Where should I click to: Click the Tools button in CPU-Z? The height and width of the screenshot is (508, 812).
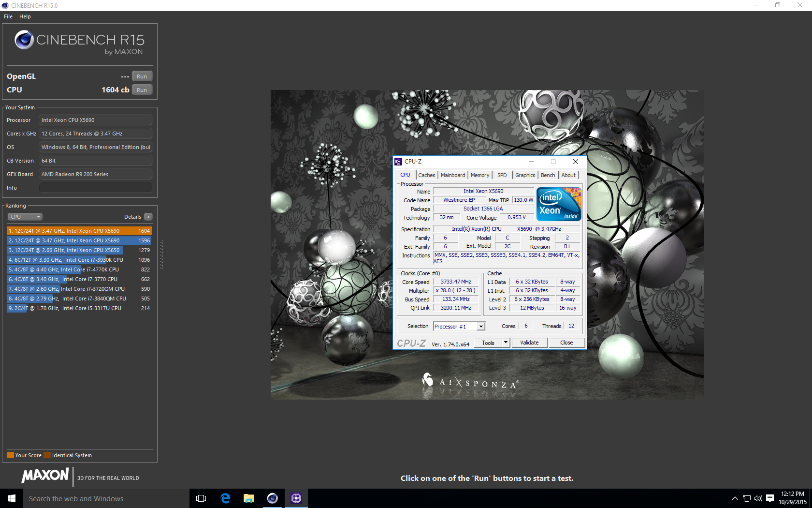click(488, 343)
